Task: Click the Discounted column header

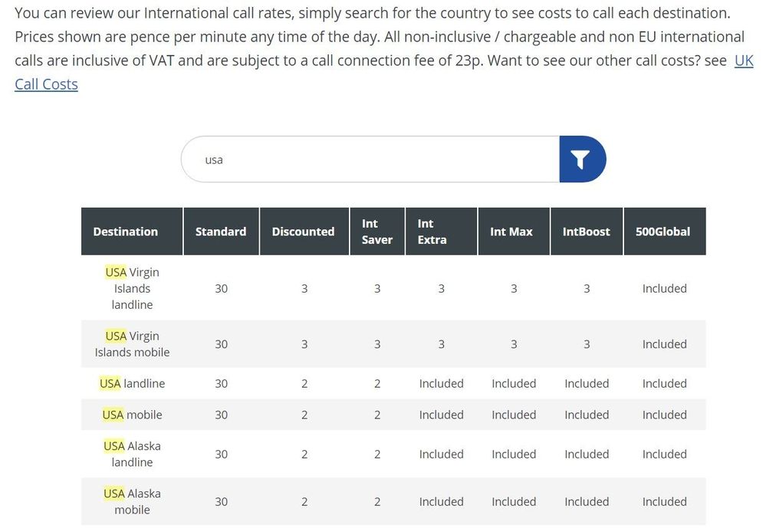Action: 304,232
